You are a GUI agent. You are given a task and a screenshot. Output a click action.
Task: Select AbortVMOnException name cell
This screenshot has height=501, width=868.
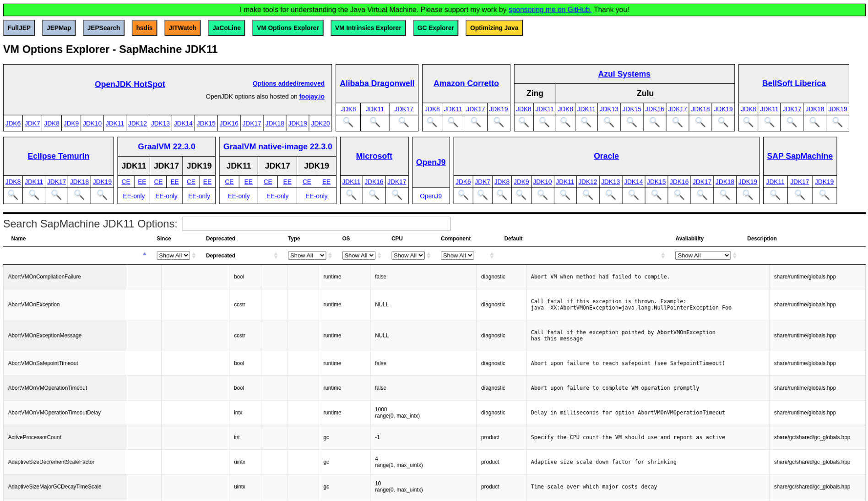click(65, 305)
